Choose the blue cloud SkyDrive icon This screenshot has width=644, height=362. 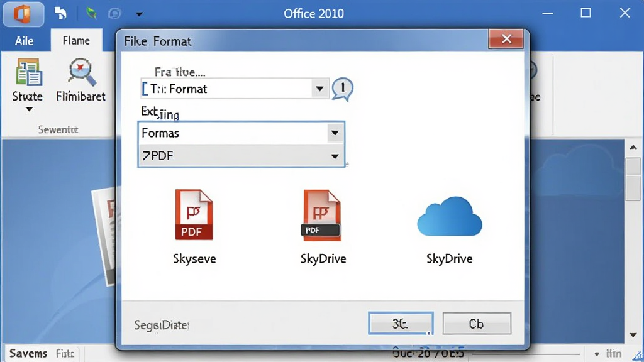(449, 216)
